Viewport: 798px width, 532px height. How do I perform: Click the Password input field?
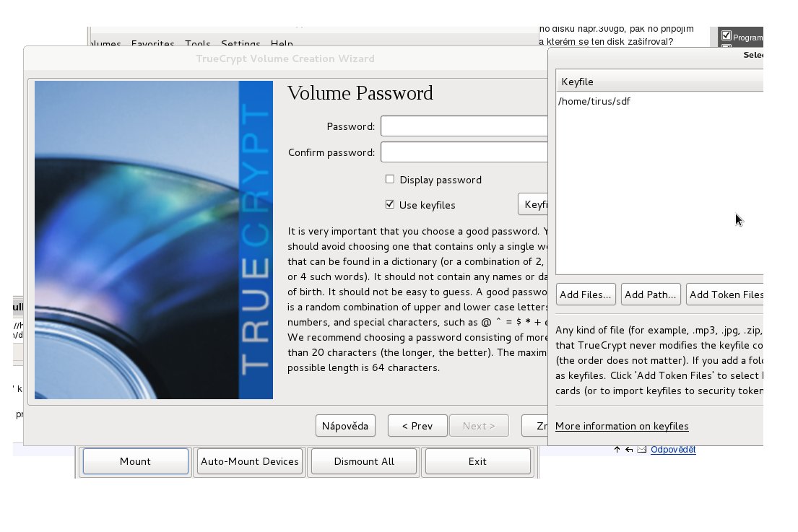(x=464, y=126)
